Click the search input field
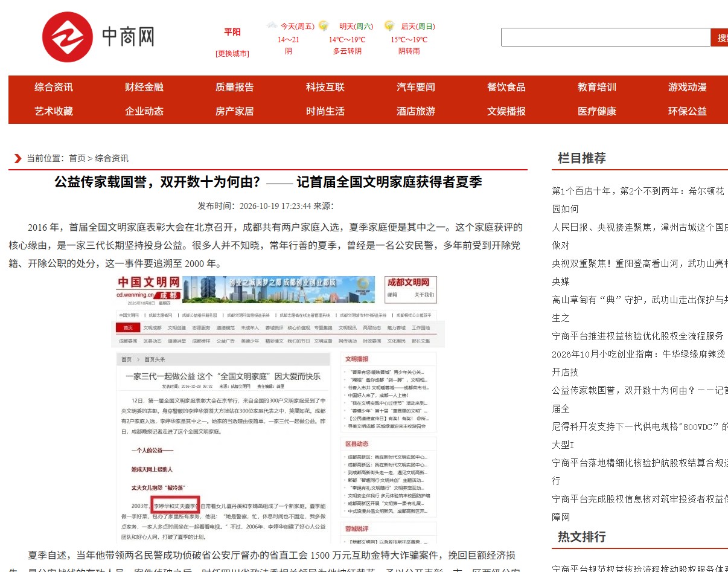The width and height of the screenshot is (728, 572). click(x=606, y=37)
